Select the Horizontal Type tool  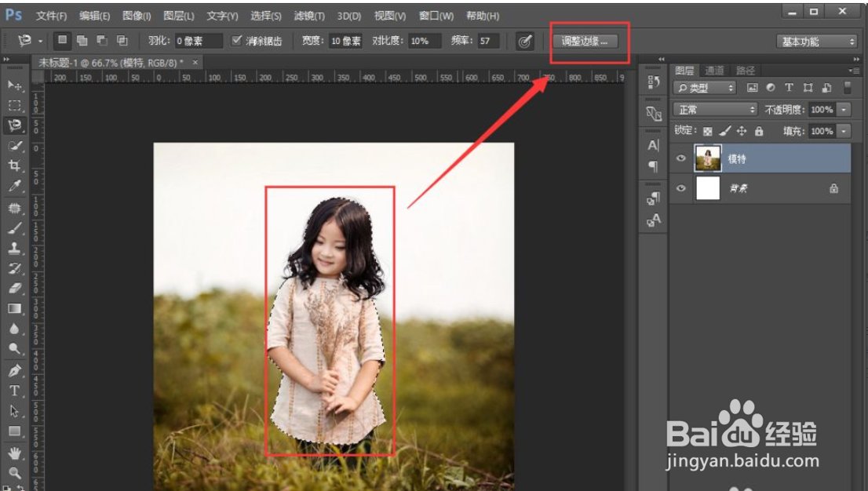(x=14, y=391)
